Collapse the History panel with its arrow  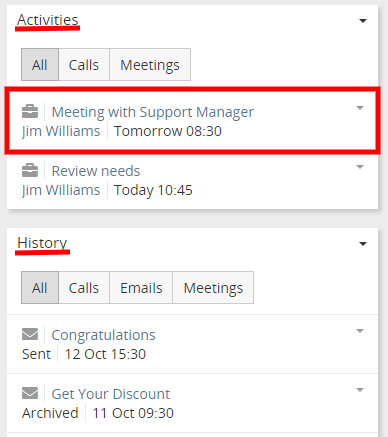tap(363, 244)
